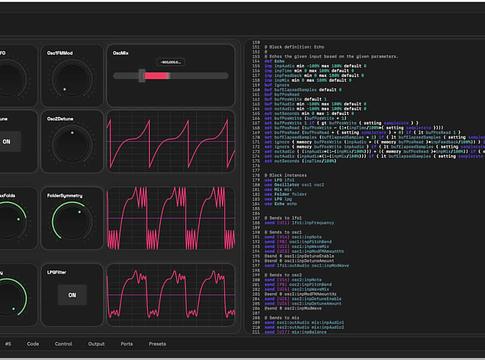This screenshot has width=485, height=360.
Task: Open the Presets tab
Action: (157, 344)
